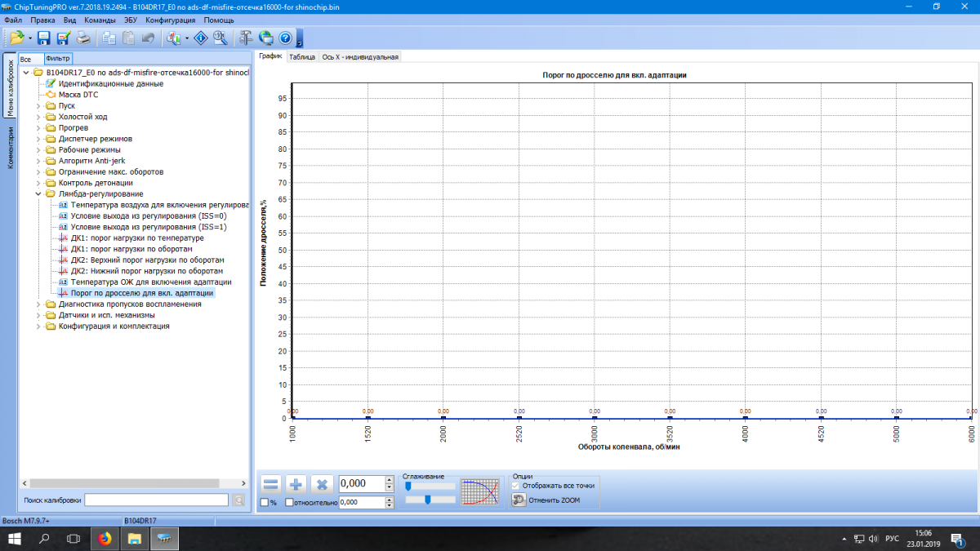Click the blue question mark help icon
Screen dimensions: 980x551
(x=285, y=38)
